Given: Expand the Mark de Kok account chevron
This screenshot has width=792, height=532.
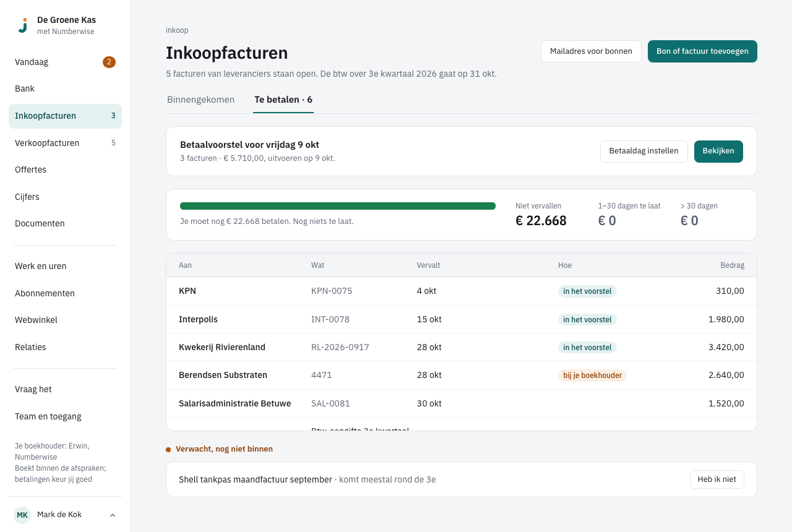Looking at the screenshot, I should (113, 515).
